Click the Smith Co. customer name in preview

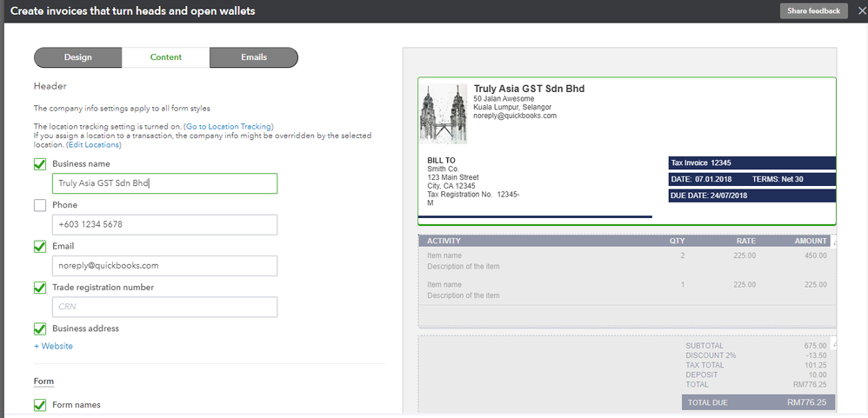(443, 169)
